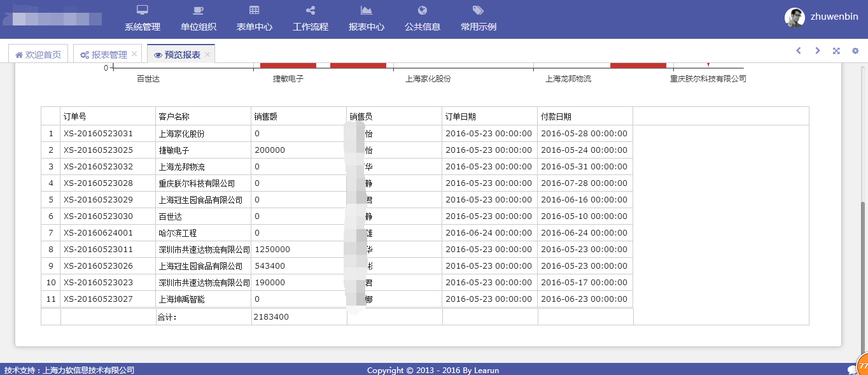Open the 系统管理 menu label
868x375 pixels.
pyautogui.click(x=143, y=27)
